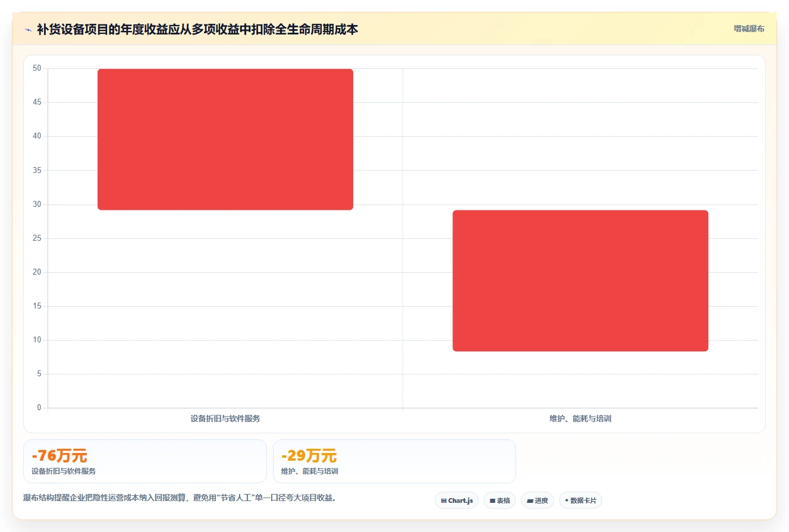Click the 增减瀑布 label in the header
The width and height of the screenshot is (789, 532).
coord(749,29)
